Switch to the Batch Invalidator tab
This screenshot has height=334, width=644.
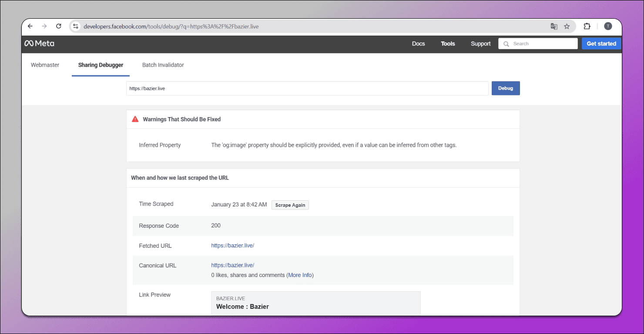pos(163,65)
